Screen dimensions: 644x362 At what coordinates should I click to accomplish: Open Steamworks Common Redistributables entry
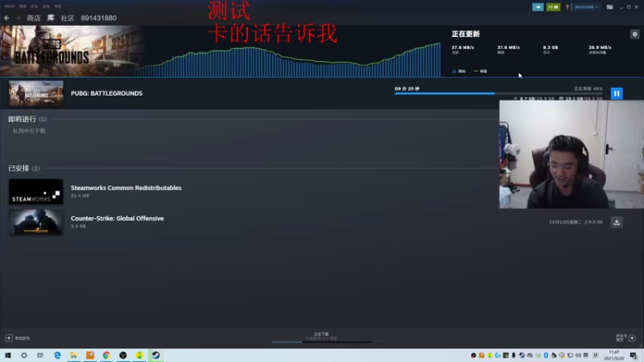coord(126,187)
